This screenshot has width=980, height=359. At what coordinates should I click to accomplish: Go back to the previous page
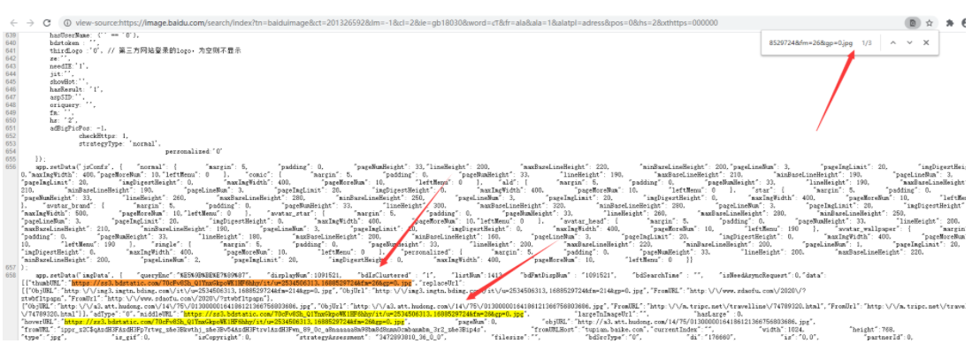pyautogui.click(x=11, y=22)
